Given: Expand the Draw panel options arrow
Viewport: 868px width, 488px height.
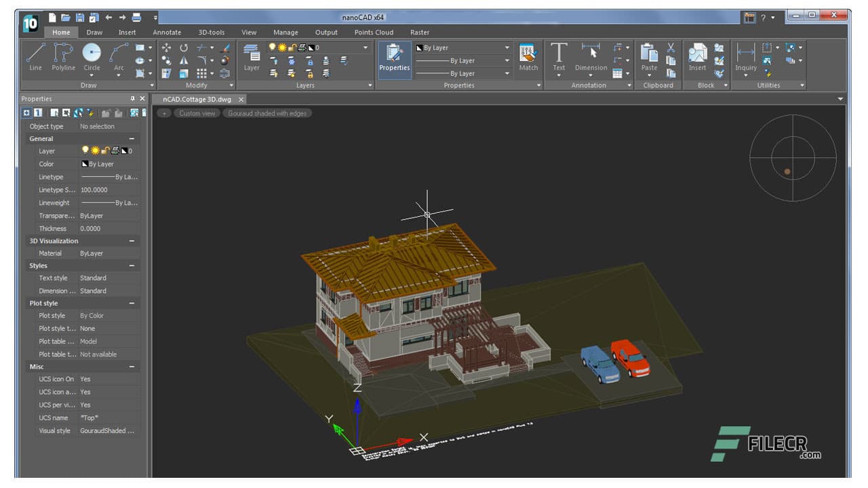Looking at the screenshot, I should pyautogui.click(x=152, y=85).
